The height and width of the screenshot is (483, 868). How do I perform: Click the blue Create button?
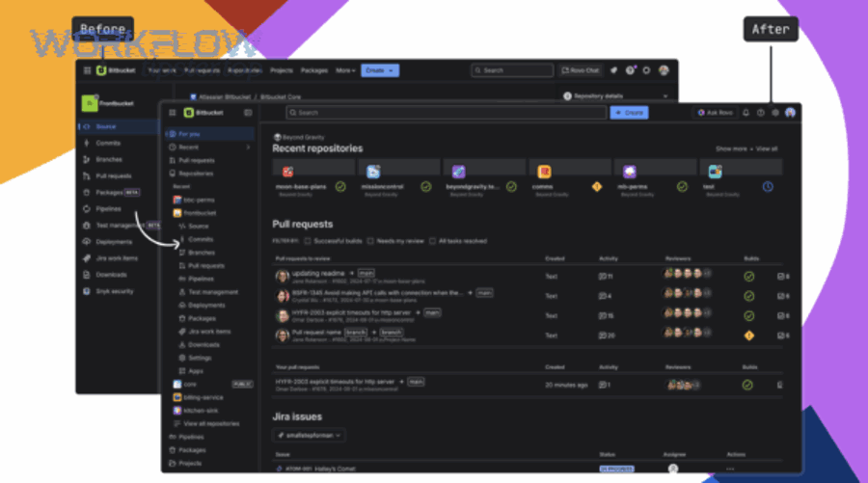[629, 113]
